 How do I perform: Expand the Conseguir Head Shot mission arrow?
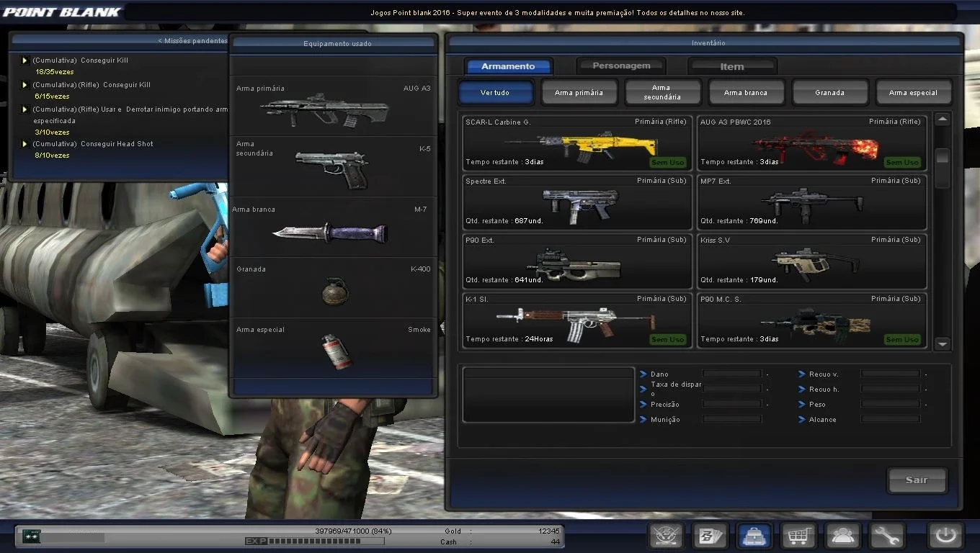(24, 144)
